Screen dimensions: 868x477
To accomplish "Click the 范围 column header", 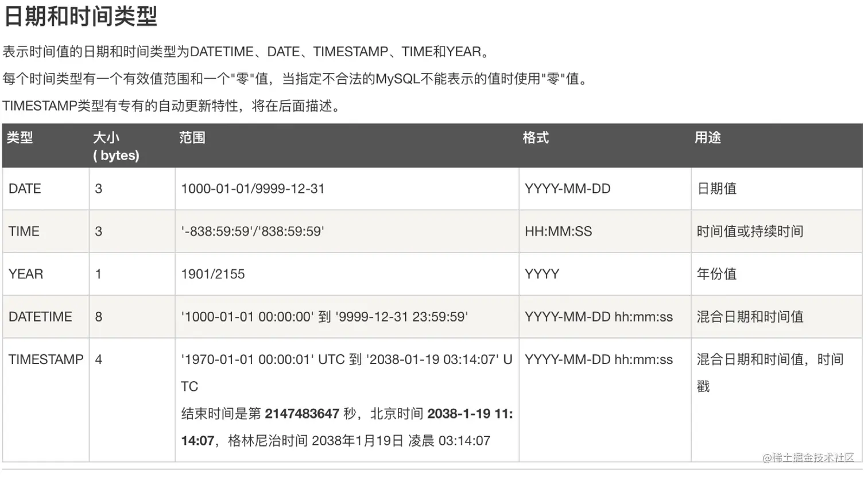I will point(192,138).
